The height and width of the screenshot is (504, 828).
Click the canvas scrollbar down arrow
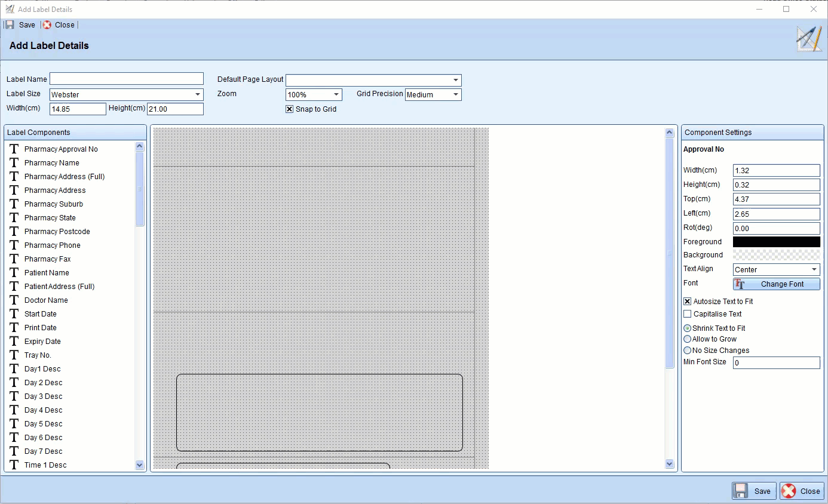pos(669,463)
